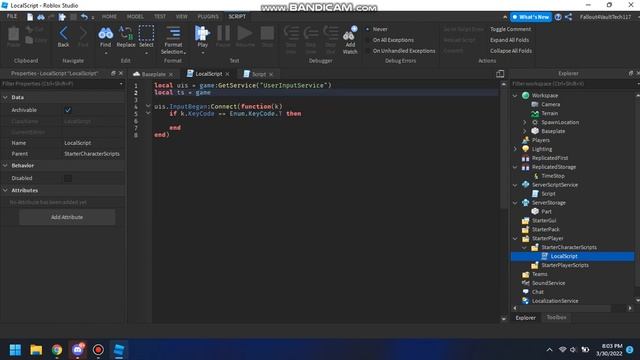
Task: Select Never debug errors option
Action: 380,29
